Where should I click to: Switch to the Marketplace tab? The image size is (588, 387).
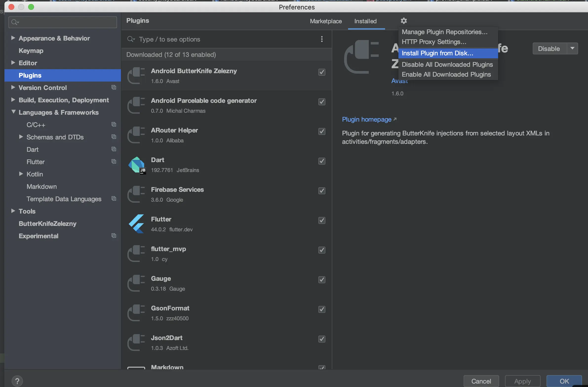coord(326,21)
